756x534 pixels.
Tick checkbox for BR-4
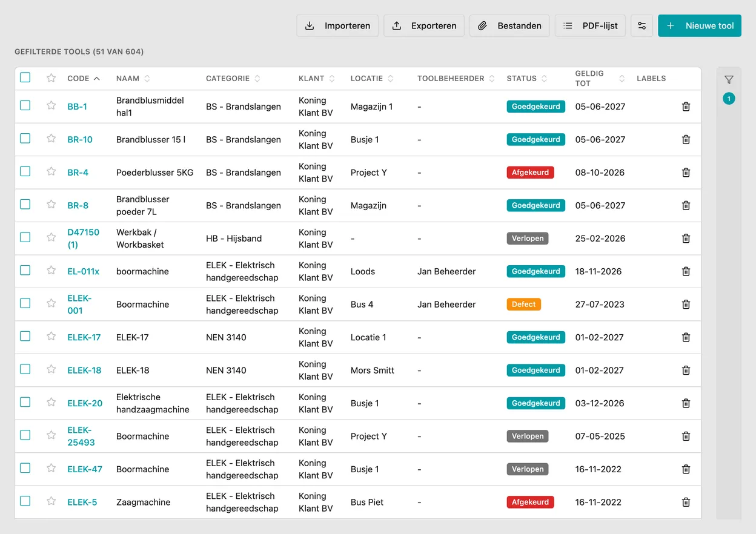(25, 171)
